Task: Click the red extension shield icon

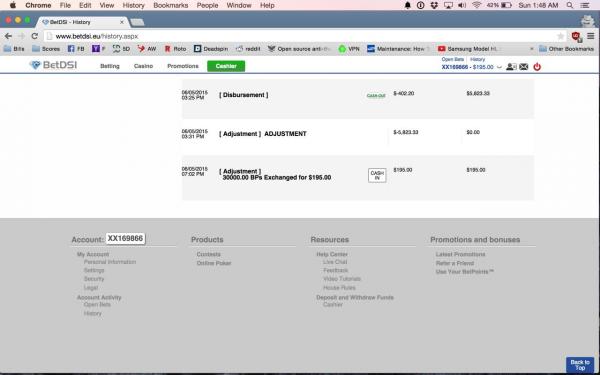Action: coord(576,36)
